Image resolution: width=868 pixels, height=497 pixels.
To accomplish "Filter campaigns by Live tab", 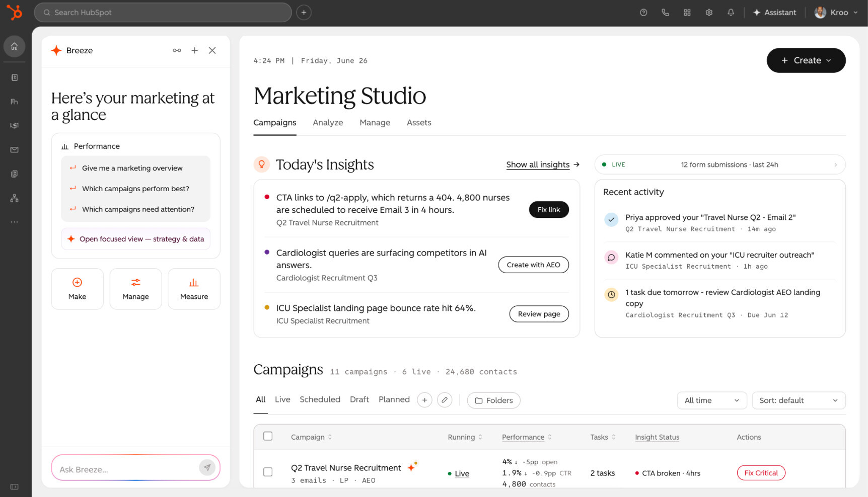I will [282, 399].
